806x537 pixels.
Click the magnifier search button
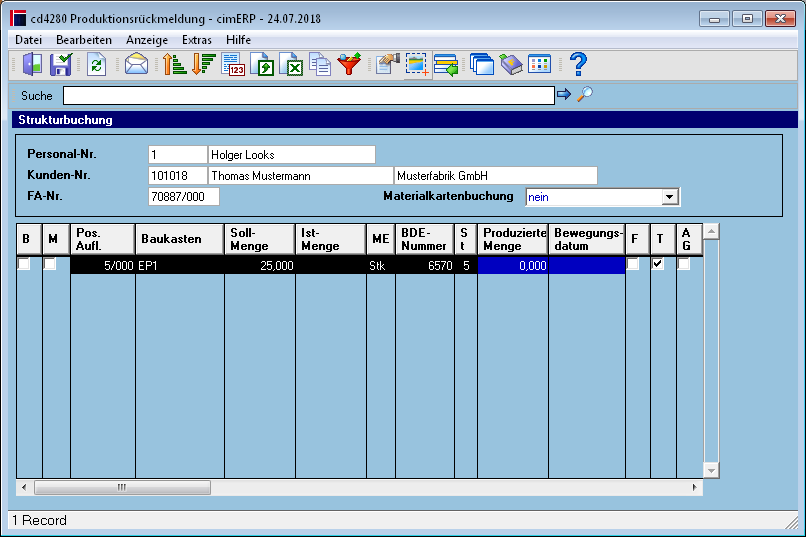[585, 94]
